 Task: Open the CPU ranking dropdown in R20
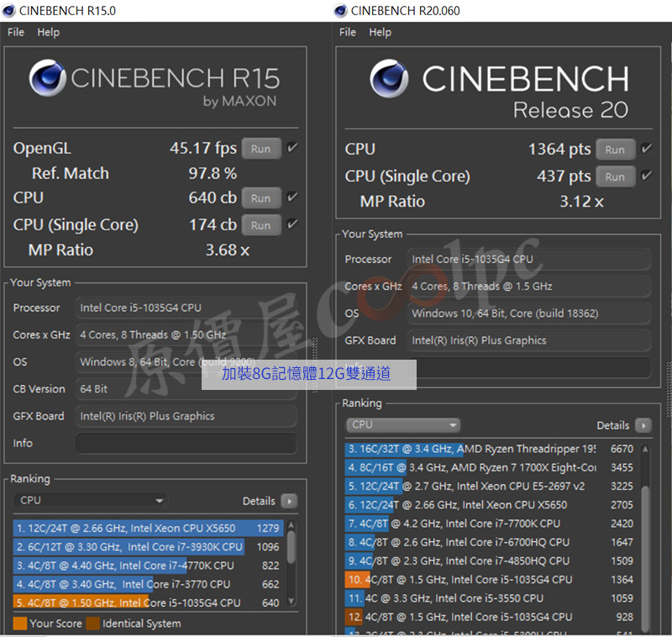tap(403, 425)
